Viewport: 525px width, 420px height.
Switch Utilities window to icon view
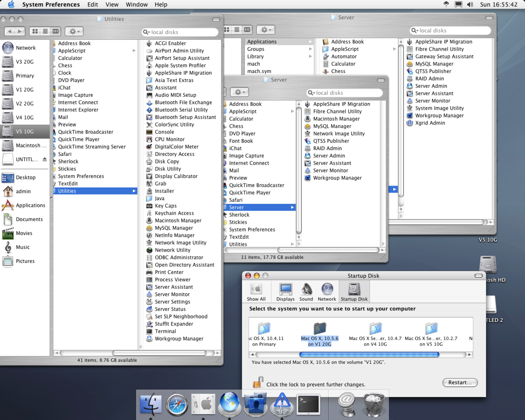(x=35, y=31)
